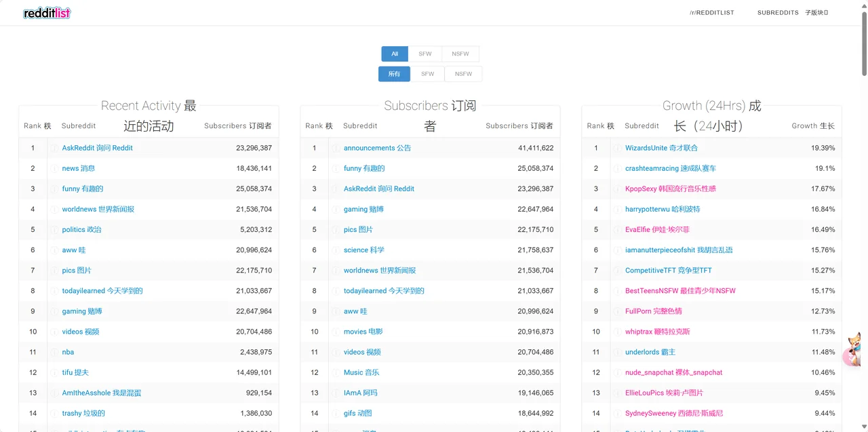Click info icon beside Music
868x432 pixels.
coord(336,372)
